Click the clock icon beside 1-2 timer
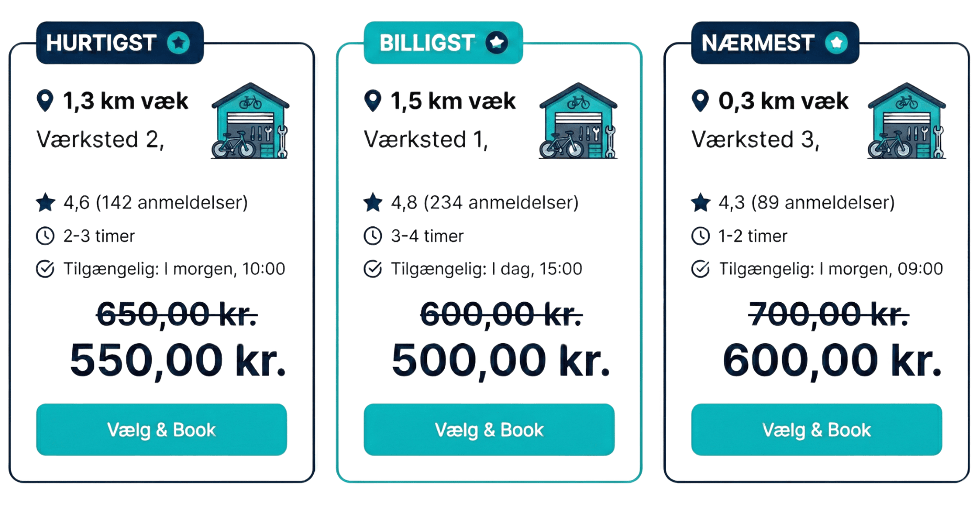980x506 pixels. click(700, 236)
